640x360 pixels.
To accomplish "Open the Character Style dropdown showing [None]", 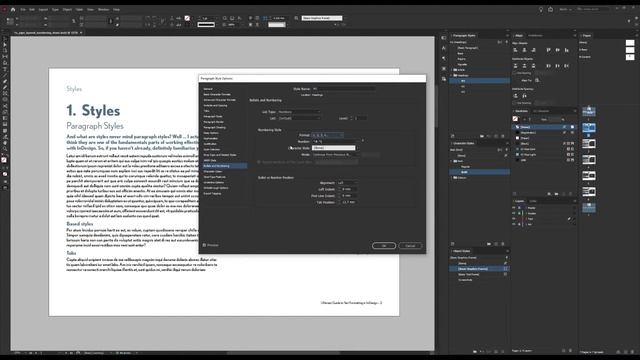I will pyautogui.click(x=333, y=148).
